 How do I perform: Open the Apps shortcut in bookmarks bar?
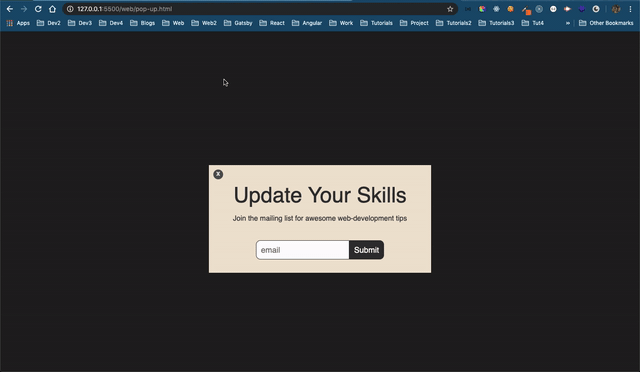pyautogui.click(x=18, y=23)
